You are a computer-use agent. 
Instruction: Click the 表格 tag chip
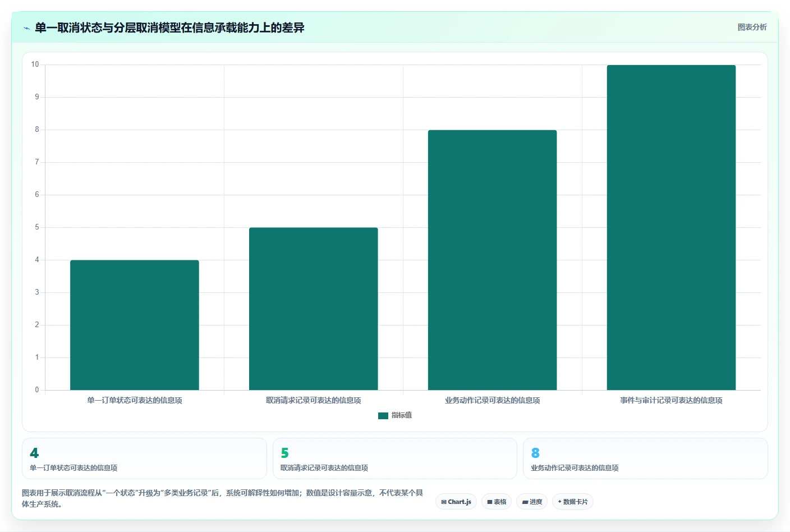[497, 502]
